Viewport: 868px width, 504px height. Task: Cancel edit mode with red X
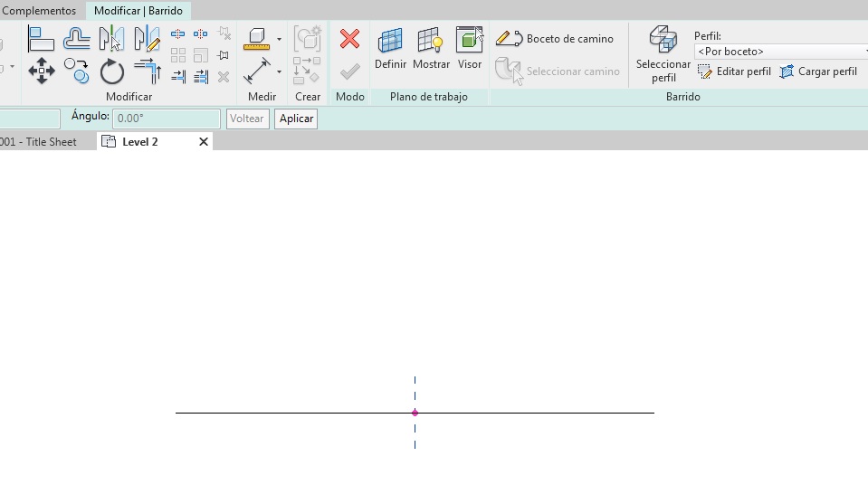pos(349,39)
